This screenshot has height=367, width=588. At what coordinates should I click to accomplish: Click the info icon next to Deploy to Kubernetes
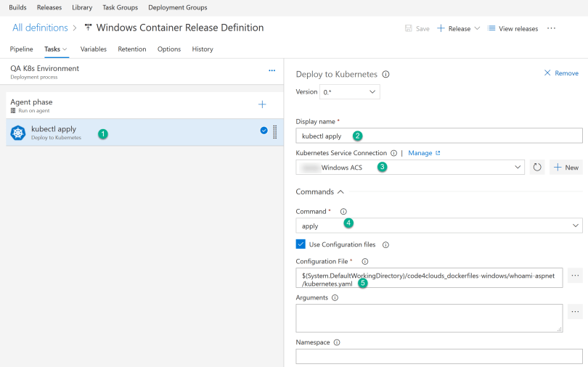pyautogui.click(x=385, y=74)
